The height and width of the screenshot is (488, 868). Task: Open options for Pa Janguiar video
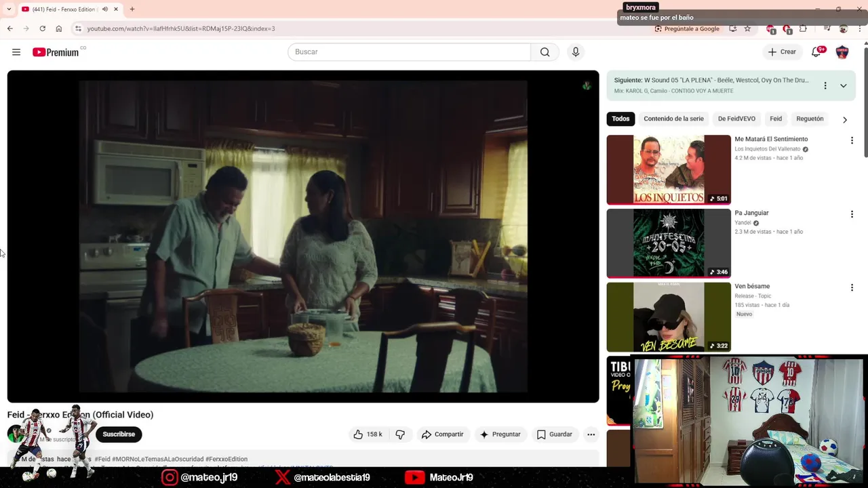852,214
